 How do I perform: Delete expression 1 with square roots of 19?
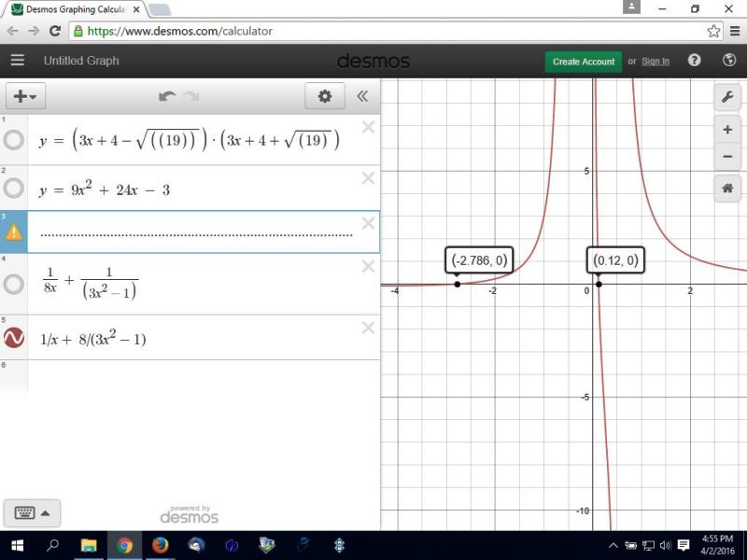[x=368, y=127]
